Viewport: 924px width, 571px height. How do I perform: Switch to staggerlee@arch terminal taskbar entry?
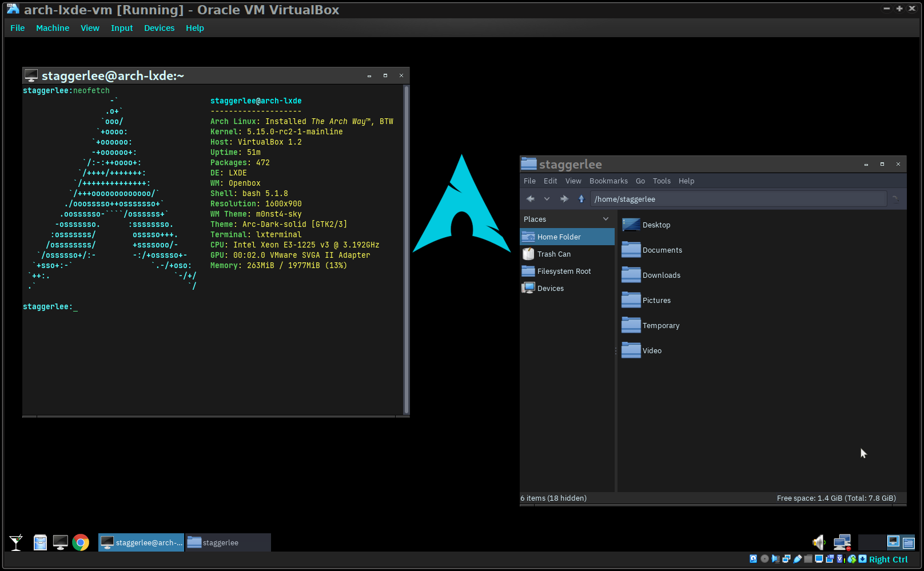click(x=141, y=542)
